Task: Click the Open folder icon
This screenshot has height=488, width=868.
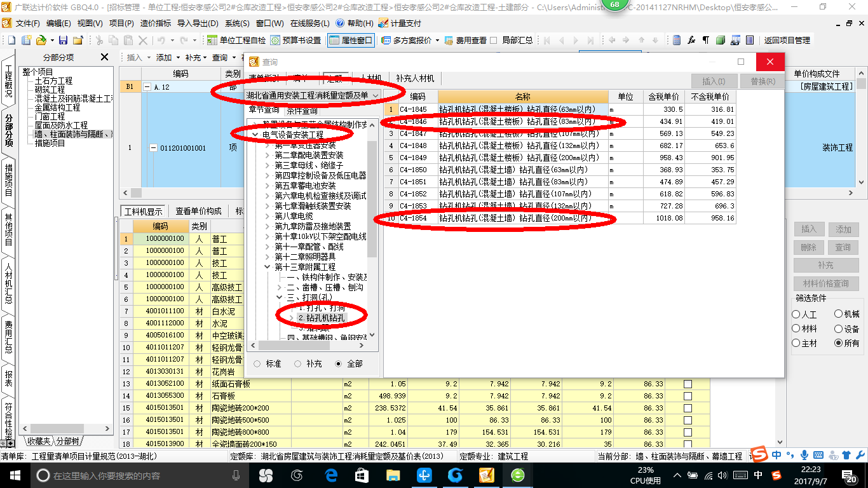Action: (x=41, y=40)
